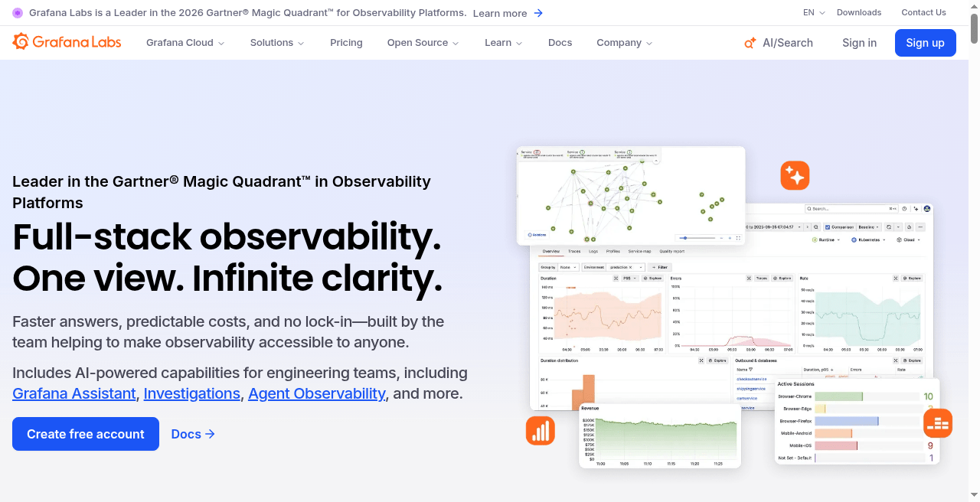Screen dimensions: 980x502
Task: Click the Sign up button
Action: pyautogui.click(x=925, y=43)
